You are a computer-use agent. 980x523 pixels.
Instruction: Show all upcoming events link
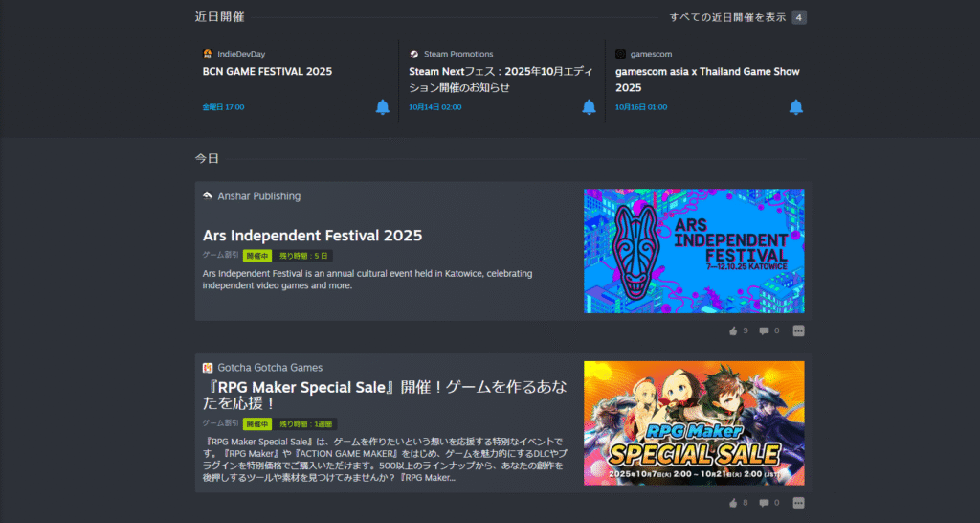click(727, 17)
